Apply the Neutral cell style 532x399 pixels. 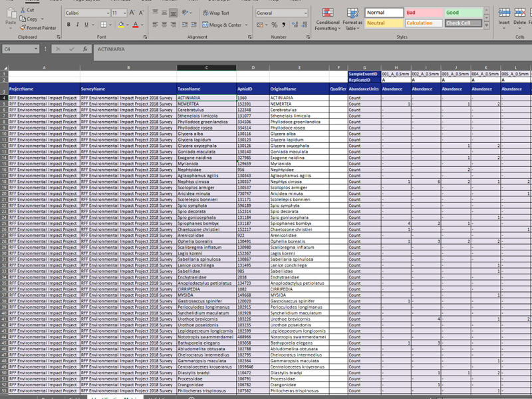[x=383, y=23]
